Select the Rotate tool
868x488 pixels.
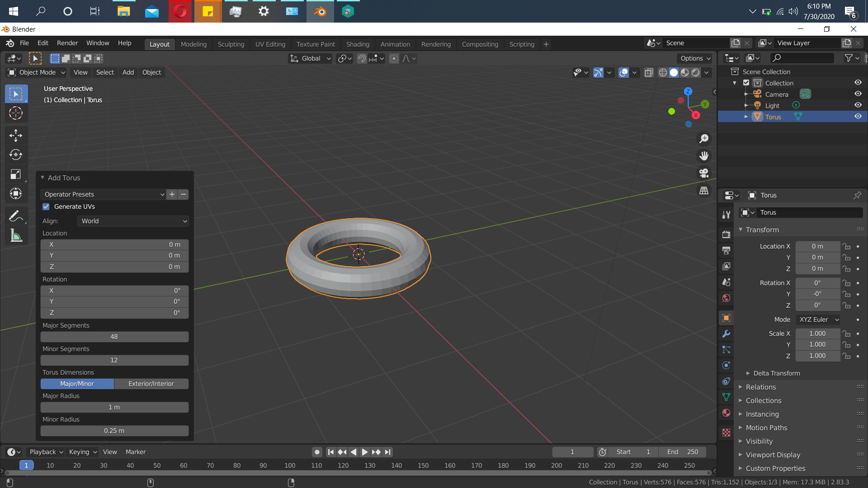(16, 155)
